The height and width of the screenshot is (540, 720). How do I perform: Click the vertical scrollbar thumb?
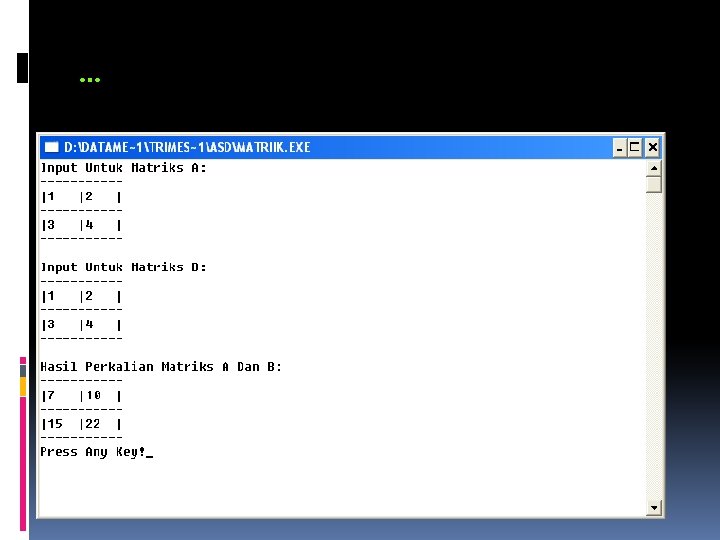[x=653, y=184]
